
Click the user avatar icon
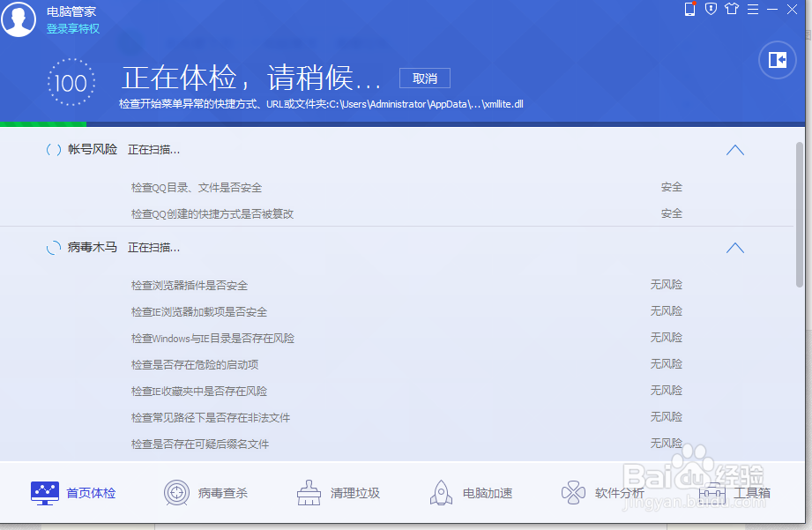19,19
